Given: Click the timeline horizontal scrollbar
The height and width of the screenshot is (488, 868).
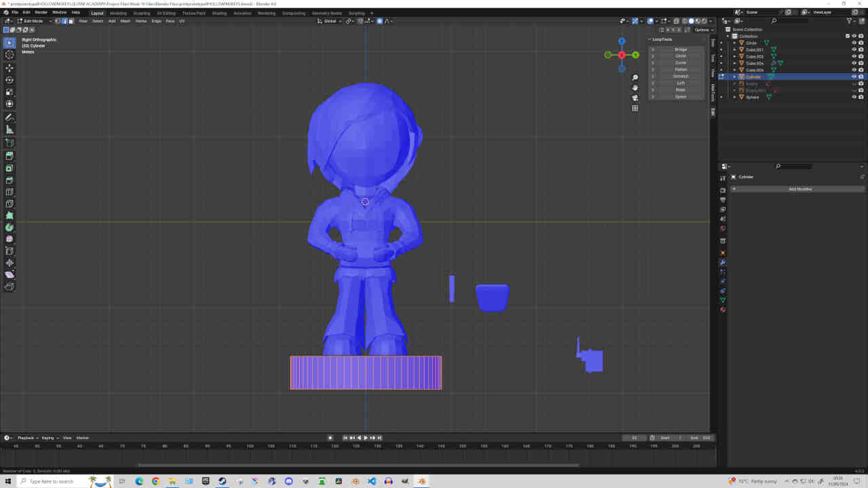Looking at the screenshot, I should (x=358, y=465).
